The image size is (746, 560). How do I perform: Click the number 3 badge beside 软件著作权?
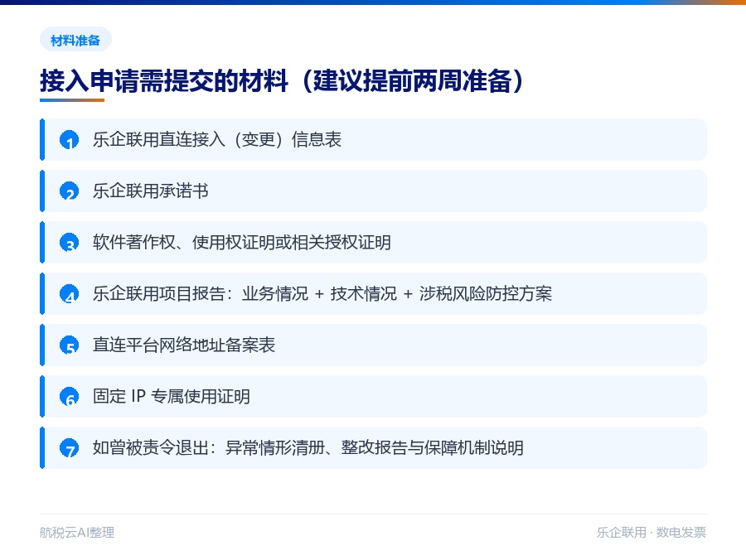coord(70,243)
